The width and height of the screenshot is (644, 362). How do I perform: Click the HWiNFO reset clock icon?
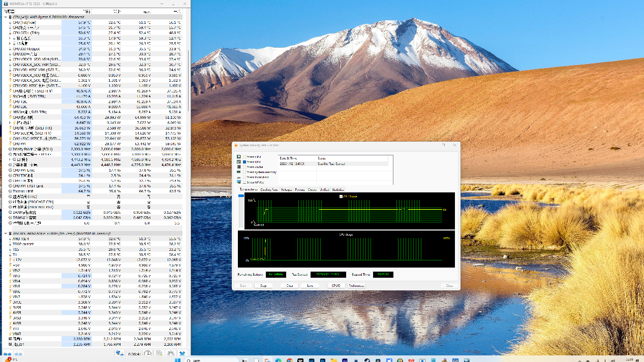tap(147, 354)
